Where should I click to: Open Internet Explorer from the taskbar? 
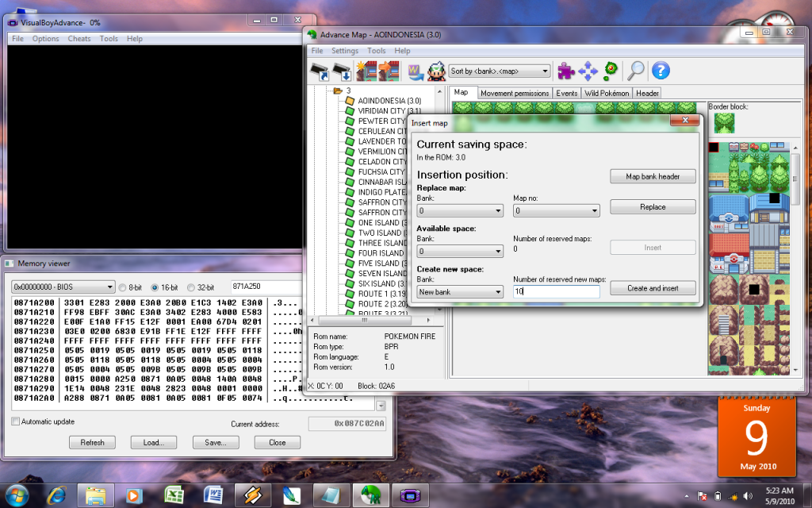coord(56,495)
